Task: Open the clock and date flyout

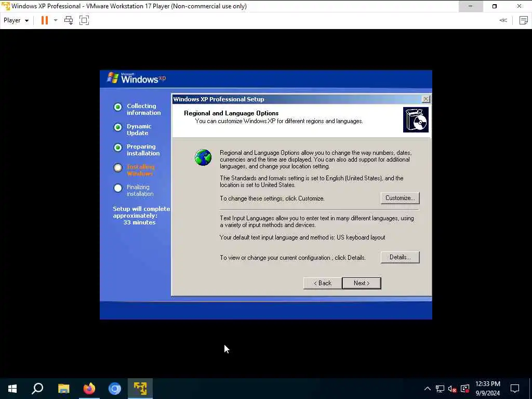Action: 487,389
